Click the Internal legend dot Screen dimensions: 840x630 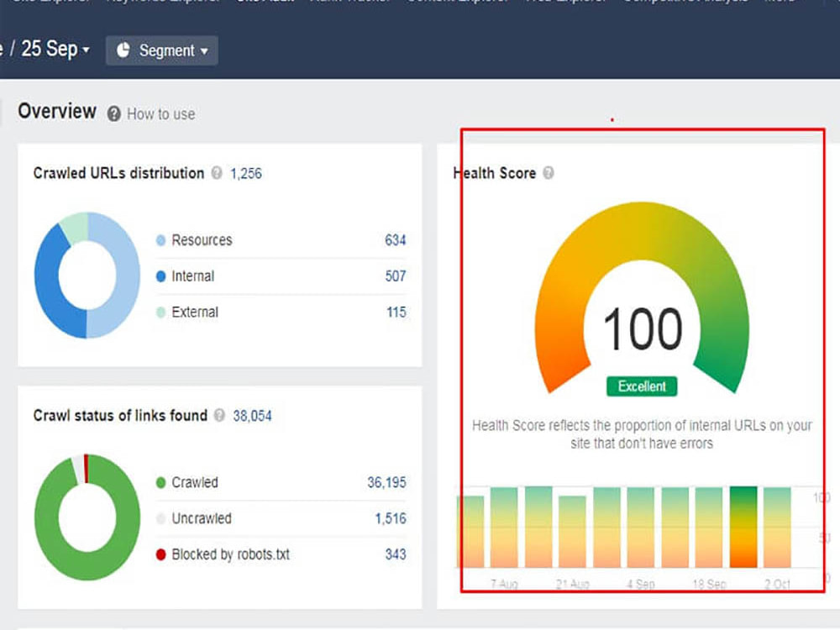click(160, 276)
